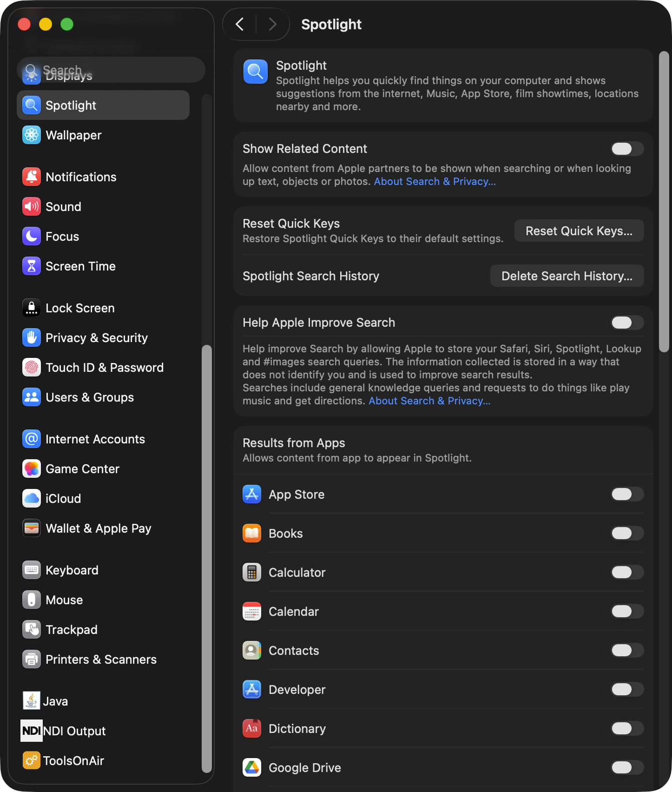The image size is (672, 792).
Task: Click the sidebar Search field
Action: (x=111, y=70)
